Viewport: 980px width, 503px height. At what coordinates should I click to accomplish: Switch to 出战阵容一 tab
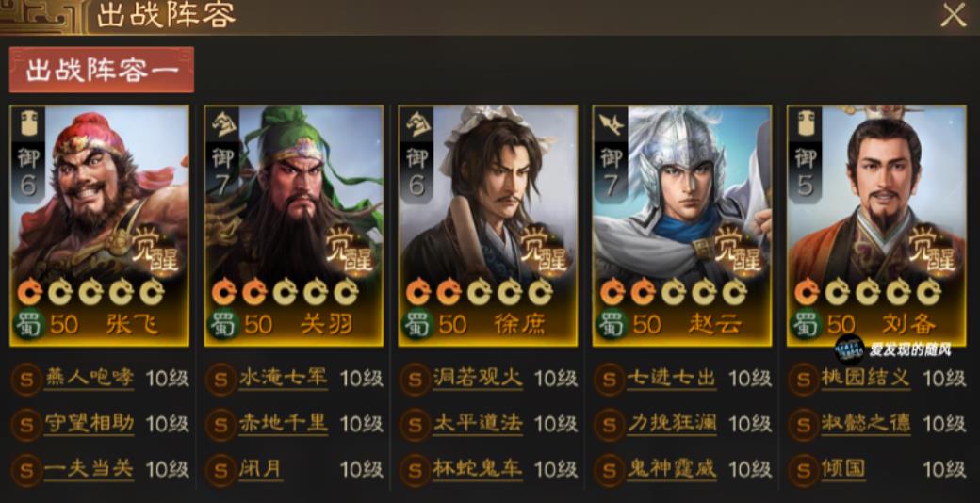pos(101,70)
